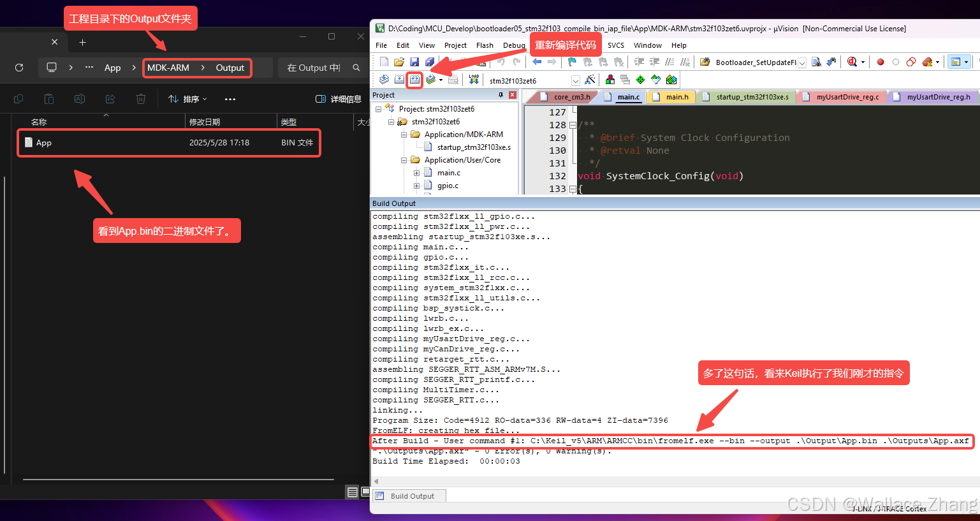The image size is (980, 521).
Task: Click the Save All icon
Action: click(430, 62)
